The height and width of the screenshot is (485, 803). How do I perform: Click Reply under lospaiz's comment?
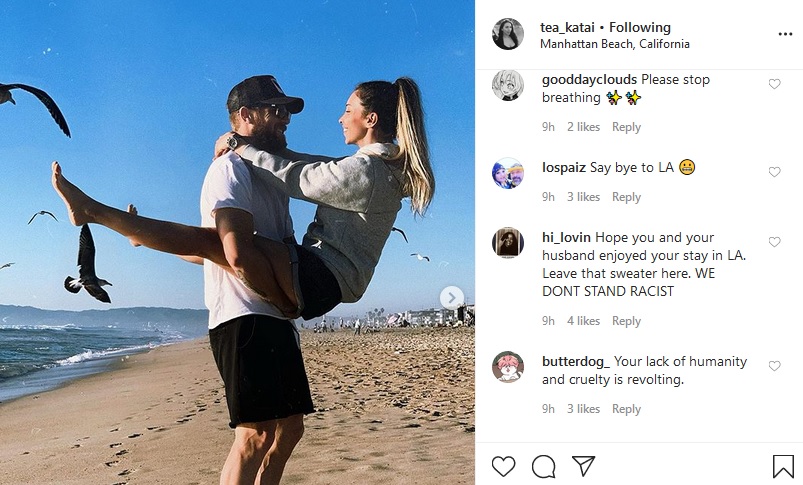(626, 197)
